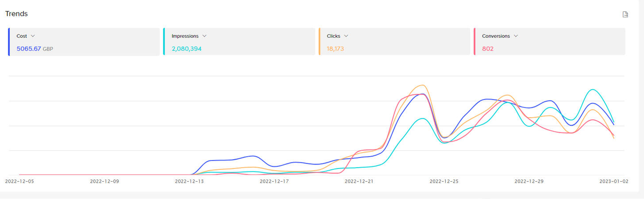644x199 pixels.
Task: Select the 2022-12-13 date axis label
Action: [189, 181]
